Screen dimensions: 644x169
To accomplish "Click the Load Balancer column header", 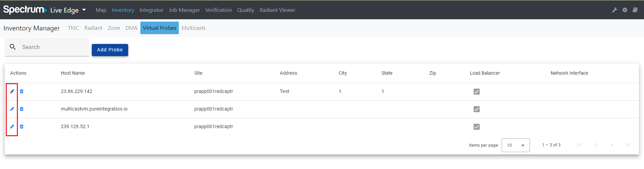I will (x=485, y=73).
